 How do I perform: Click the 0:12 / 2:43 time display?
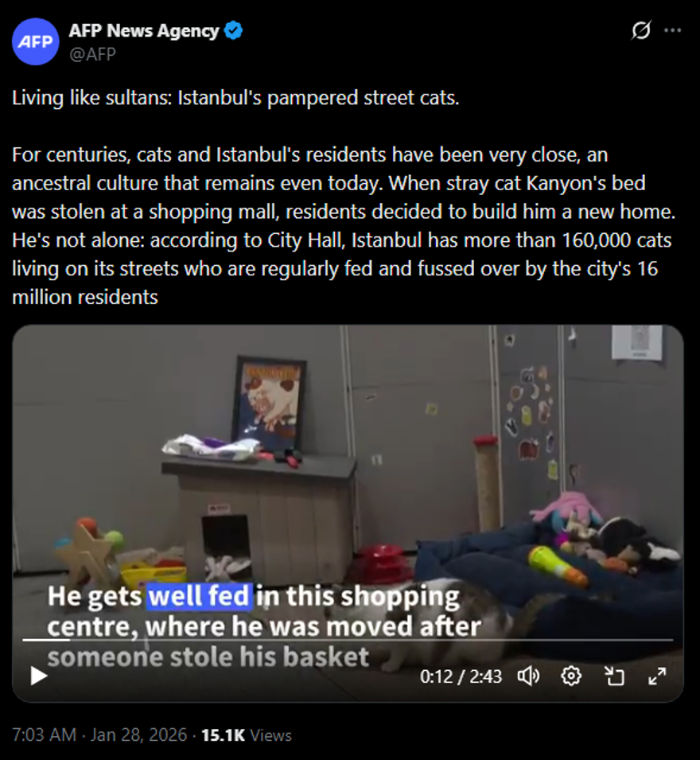click(x=461, y=676)
